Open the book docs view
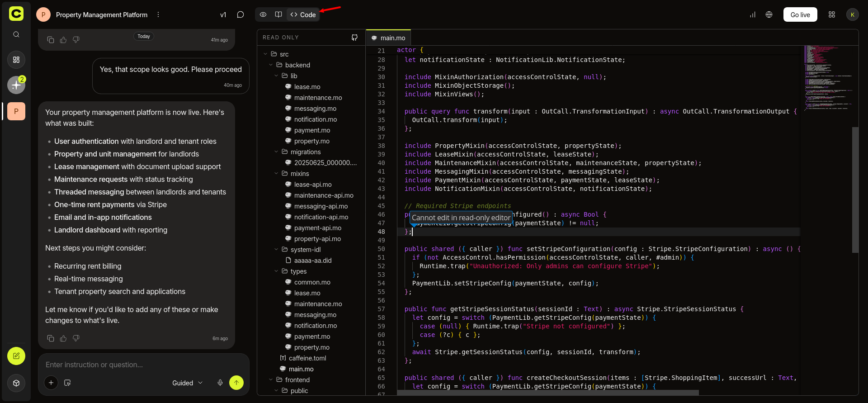The image size is (868, 403). tap(278, 14)
